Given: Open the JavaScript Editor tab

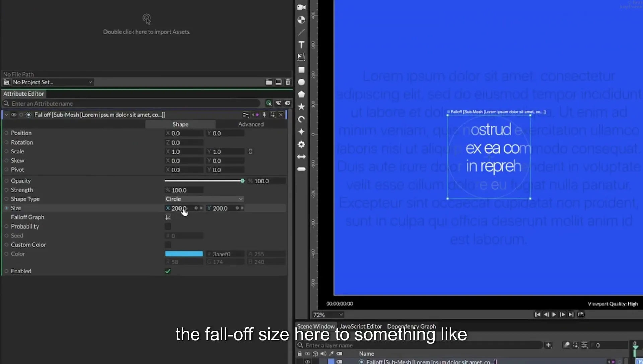Looking at the screenshot, I should [361, 326].
